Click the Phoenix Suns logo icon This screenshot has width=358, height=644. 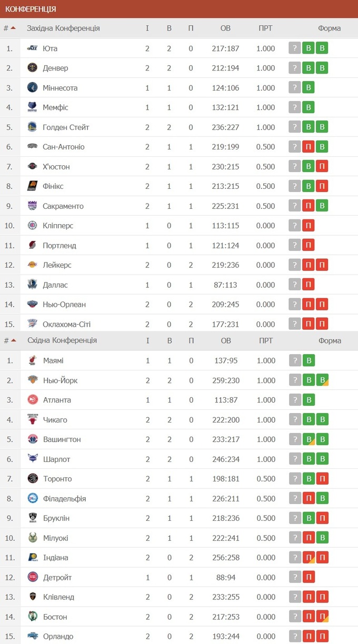click(x=33, y=186)
